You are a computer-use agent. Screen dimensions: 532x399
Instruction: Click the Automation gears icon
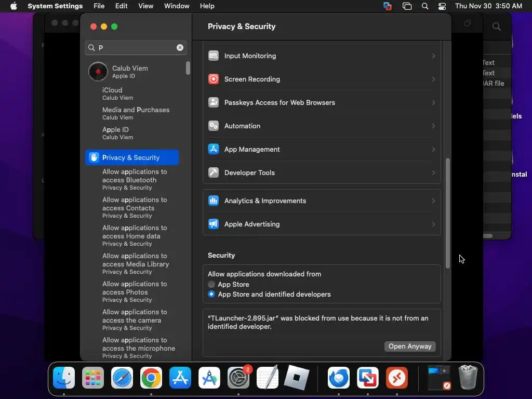(214, 126)
